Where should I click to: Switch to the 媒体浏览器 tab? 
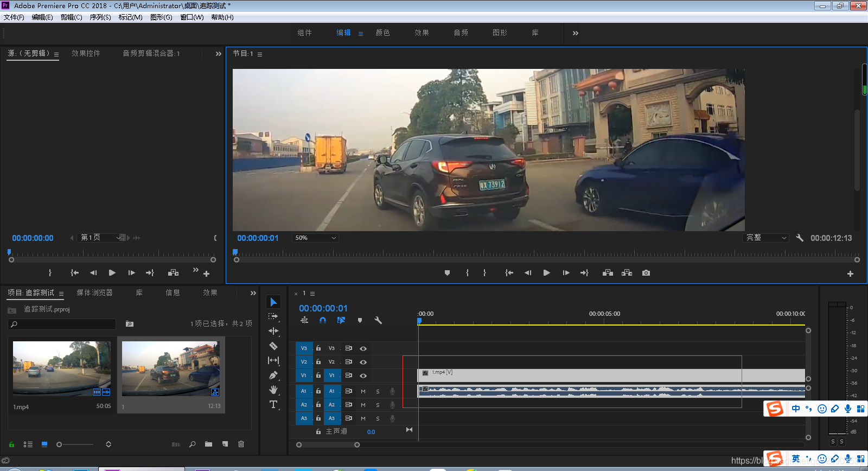pos(94,292)
